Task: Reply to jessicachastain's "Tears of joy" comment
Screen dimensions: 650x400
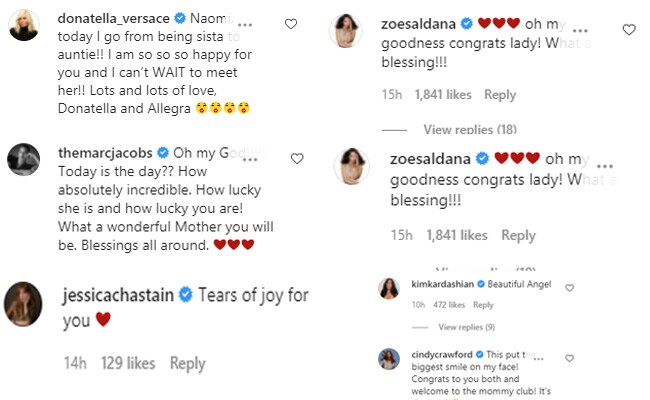Action: [x=187, y=364]
